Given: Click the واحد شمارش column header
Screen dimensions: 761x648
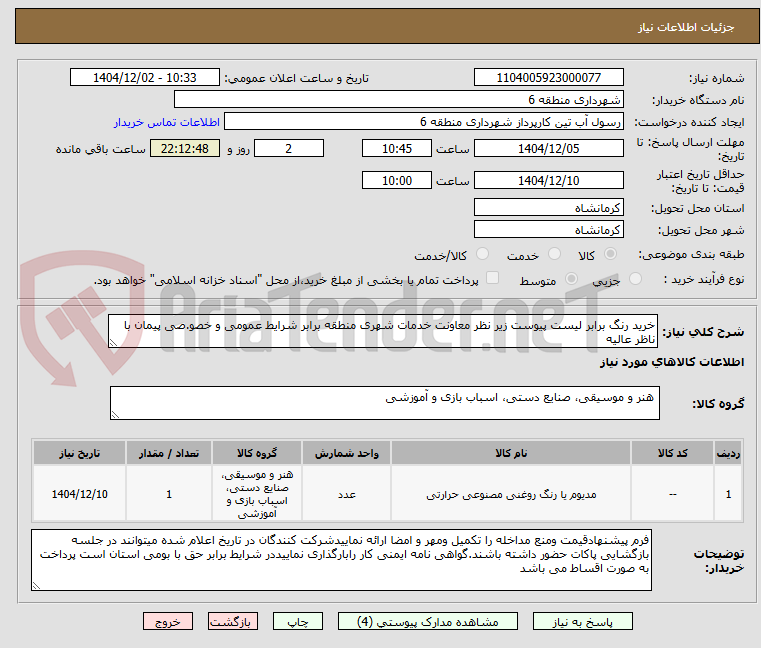Looking at the screenshot, I should [x=347, y=453].
